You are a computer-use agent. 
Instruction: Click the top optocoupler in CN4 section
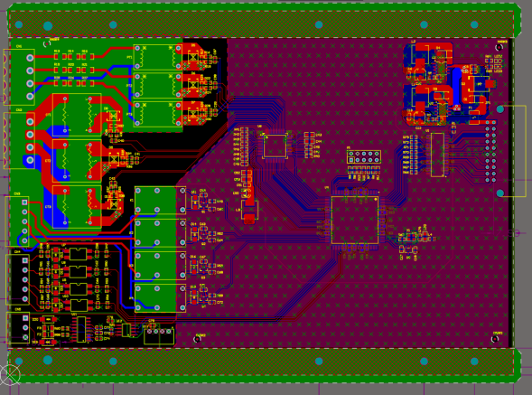pyautogui.click(x=78, y=254)
